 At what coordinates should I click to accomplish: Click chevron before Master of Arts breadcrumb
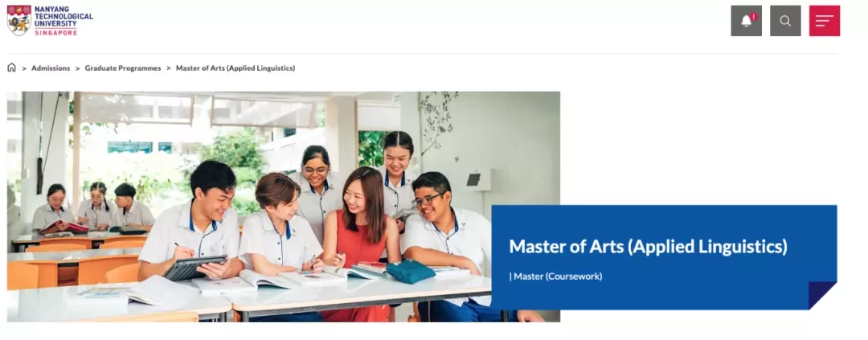click(169, 68)
